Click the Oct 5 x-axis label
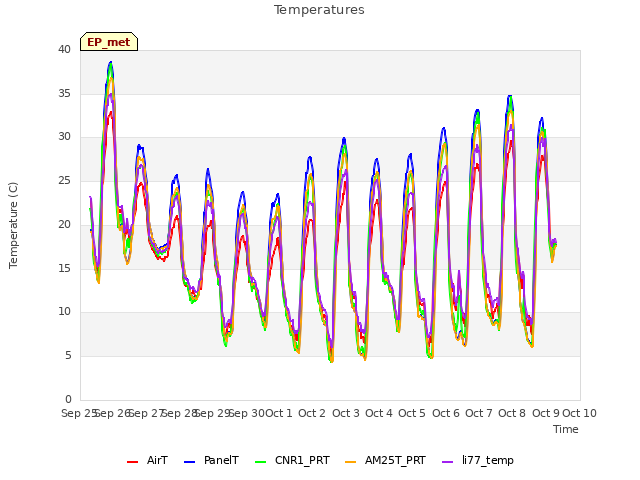Image resolution: width=640 pixels, height=480 pixels. 412,413
